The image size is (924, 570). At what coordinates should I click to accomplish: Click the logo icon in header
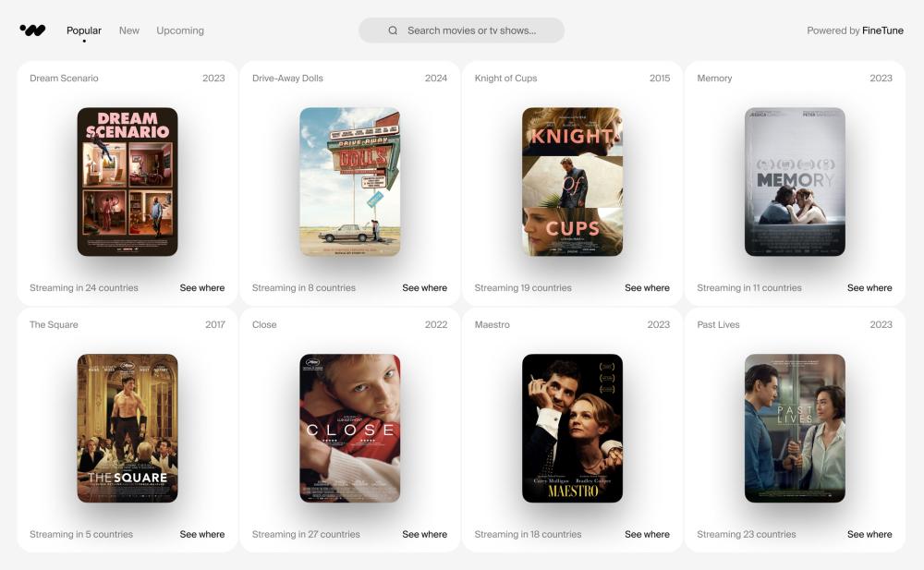[x=32, y=30]
